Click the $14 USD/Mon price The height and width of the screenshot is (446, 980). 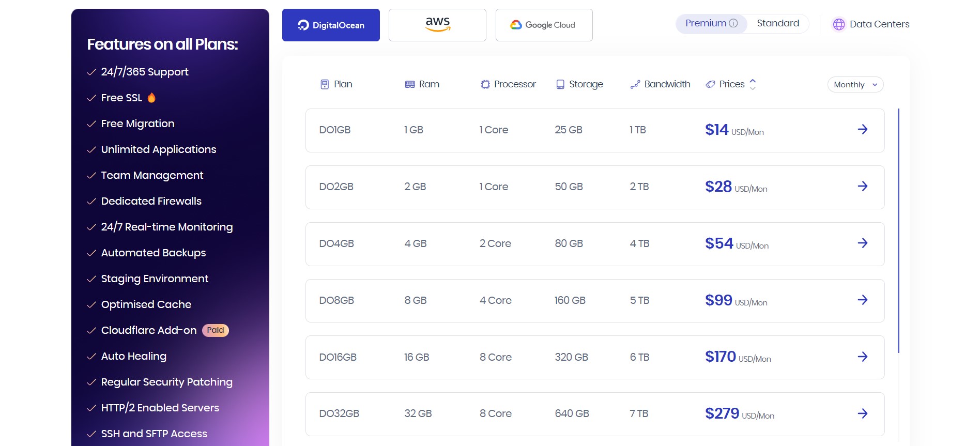pos(734,130)
